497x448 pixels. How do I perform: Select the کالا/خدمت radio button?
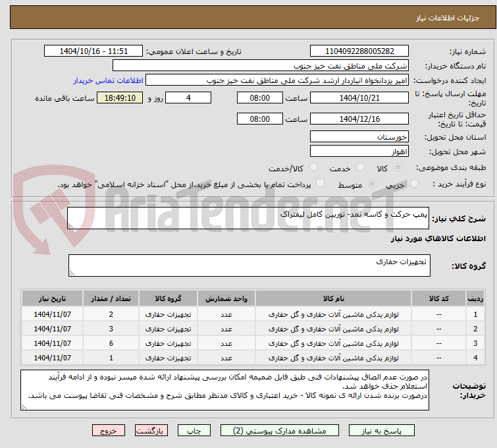313,167
